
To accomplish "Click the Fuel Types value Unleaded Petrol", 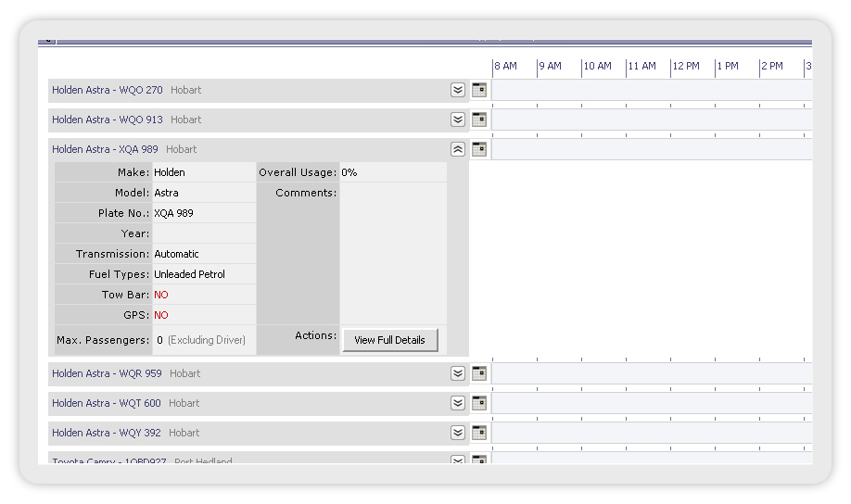I will pyautogui.click(x=189, y=274).
